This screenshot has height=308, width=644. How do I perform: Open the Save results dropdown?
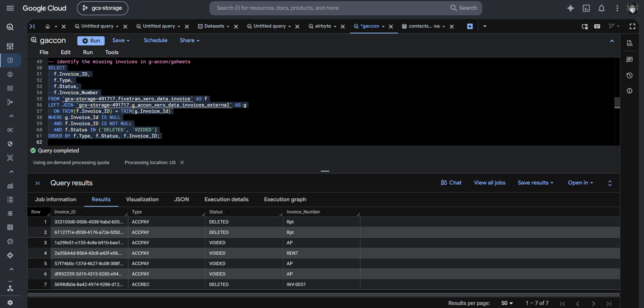(x=536, y=183)
